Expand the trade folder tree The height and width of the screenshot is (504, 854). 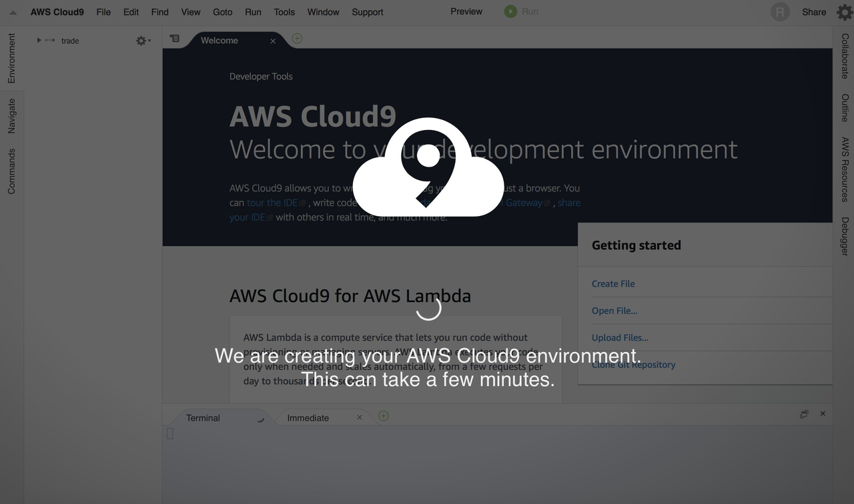click(39, 41)
